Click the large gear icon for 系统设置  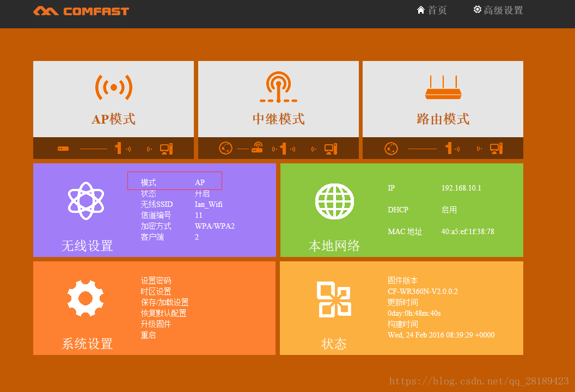(x=85, y=298)
